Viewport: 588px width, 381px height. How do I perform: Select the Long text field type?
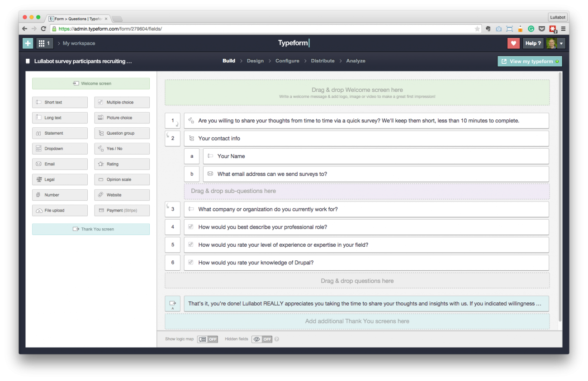tap(60, 118)
